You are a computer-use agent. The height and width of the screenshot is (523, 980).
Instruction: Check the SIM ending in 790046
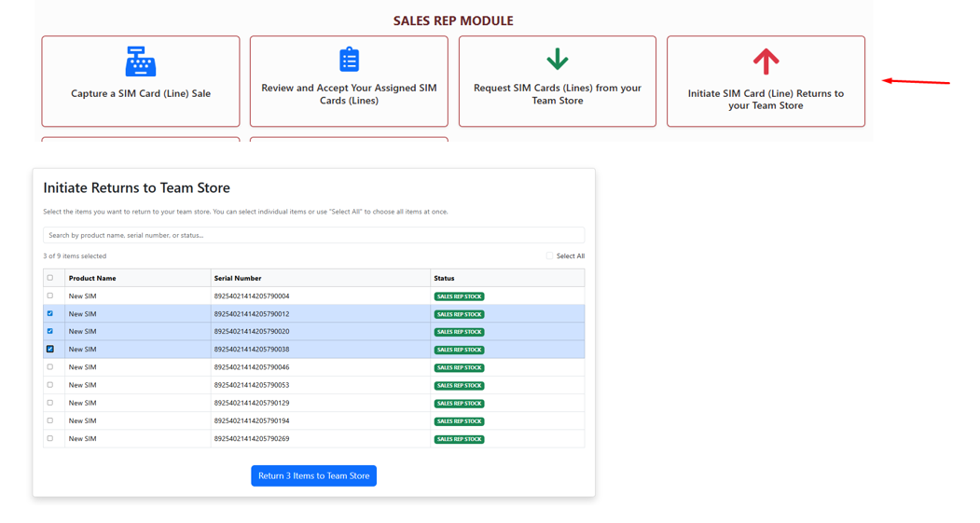[50, 367]
